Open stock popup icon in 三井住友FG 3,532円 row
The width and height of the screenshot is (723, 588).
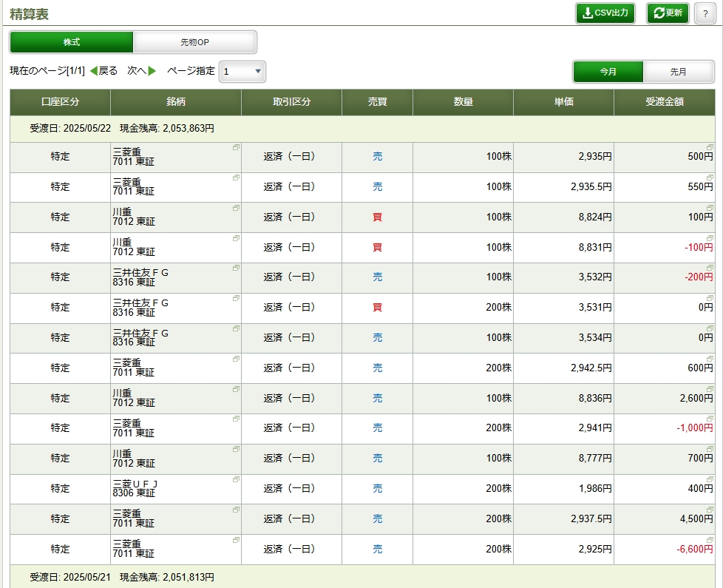236,268
